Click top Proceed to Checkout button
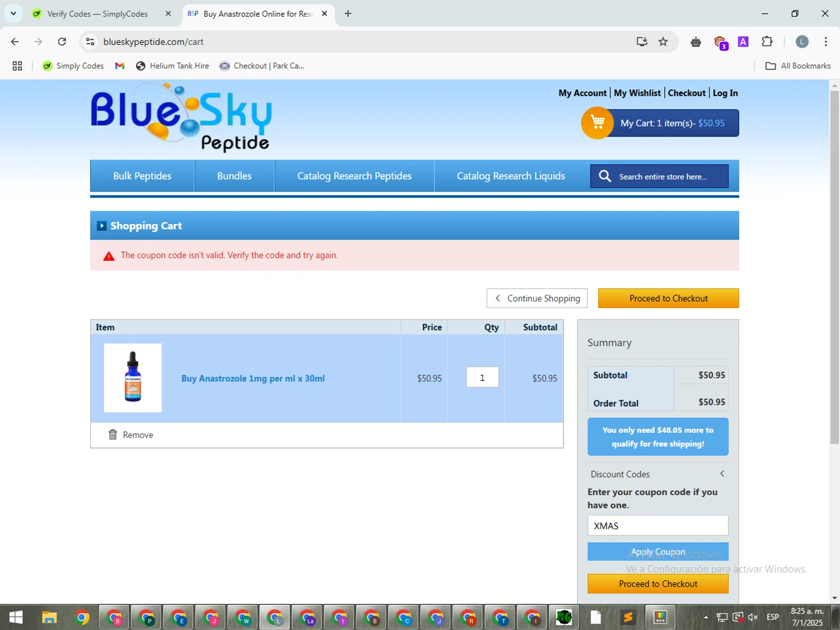This screenshot has height=630, width=840. (x=669, y=298)
